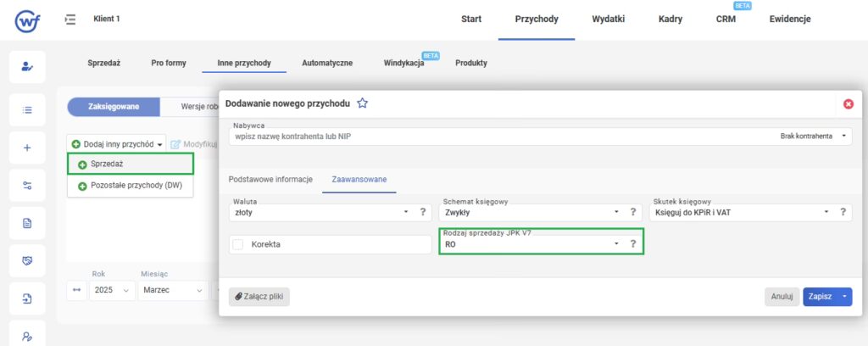The width and height of the screenshot is (868, 346).
Task: Open the Skutek księgowy dropdown
Action: (826, 212)
